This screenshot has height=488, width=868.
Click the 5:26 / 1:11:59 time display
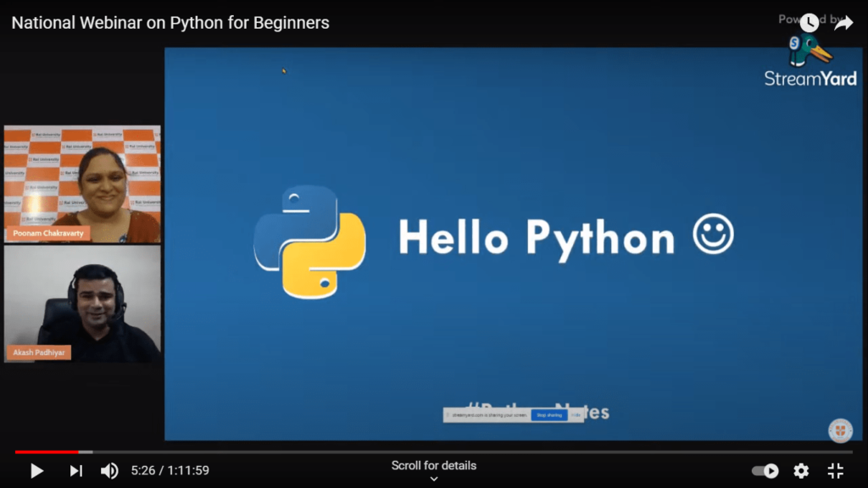tap(170, 471)
